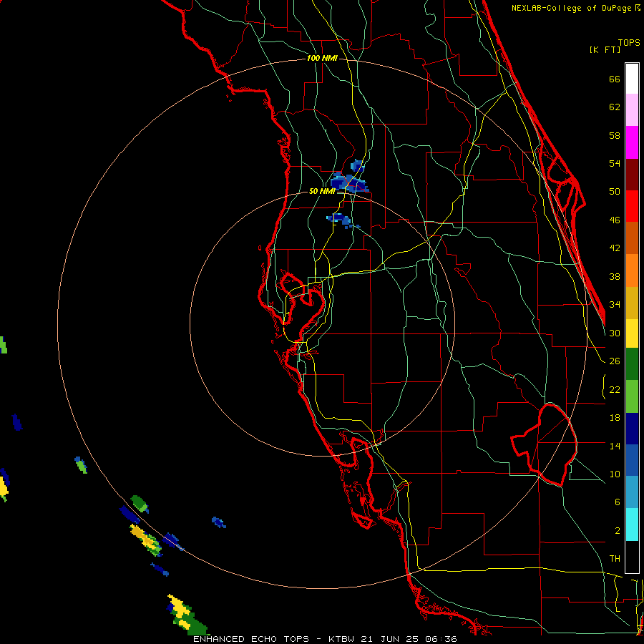Select the 66 legend value
Screen dimensions: 644x644
(x=615, y=79)
